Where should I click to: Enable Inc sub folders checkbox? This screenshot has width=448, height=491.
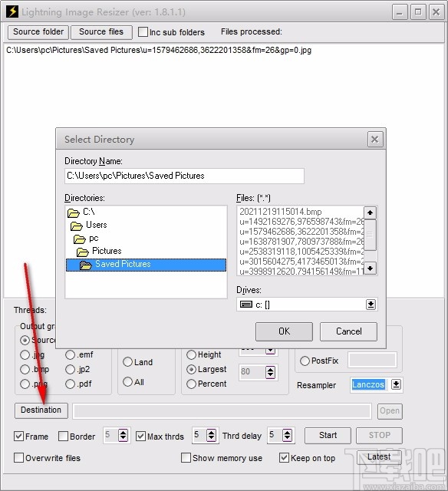click(143, 32)
